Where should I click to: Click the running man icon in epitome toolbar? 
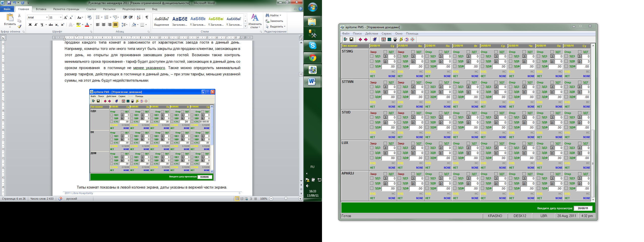[x=375, y=39]
